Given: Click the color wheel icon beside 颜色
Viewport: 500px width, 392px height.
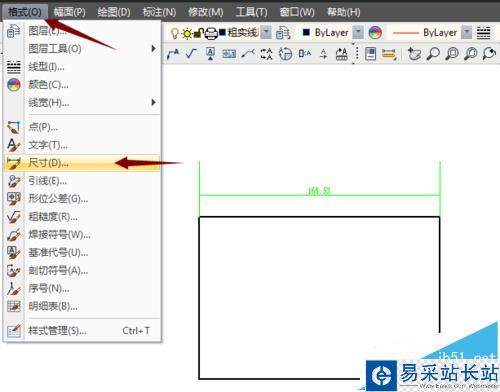Looking at the screenshot, I should pyautogui.click(x=13, y=85).
